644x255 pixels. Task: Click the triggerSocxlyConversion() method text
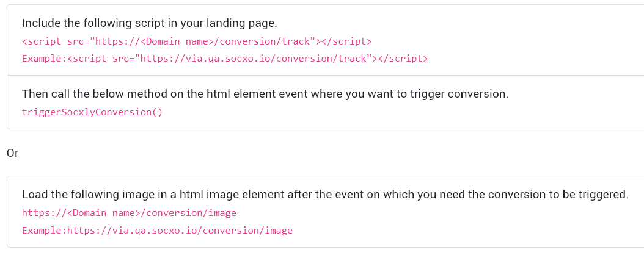pos(92,112)
